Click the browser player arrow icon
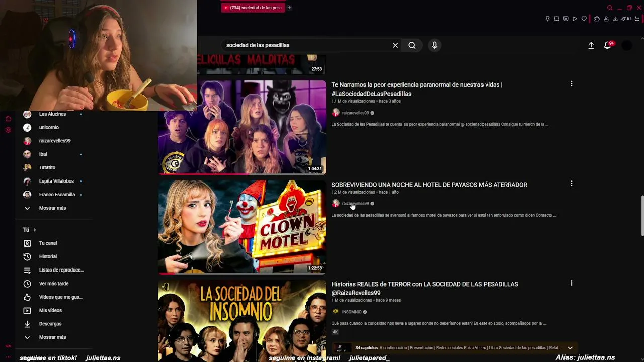The width and height of the screenshot is (644, 362). tap(575, 19)
